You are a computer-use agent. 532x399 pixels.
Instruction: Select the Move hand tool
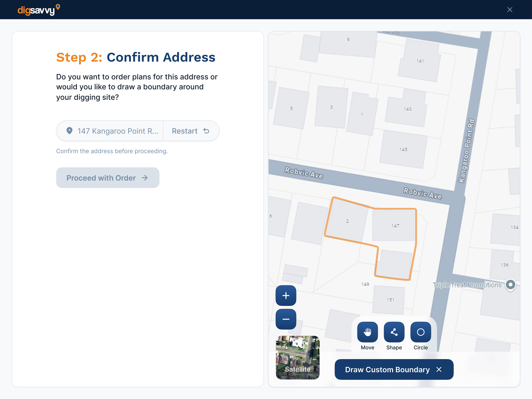[x=367, y=332]
